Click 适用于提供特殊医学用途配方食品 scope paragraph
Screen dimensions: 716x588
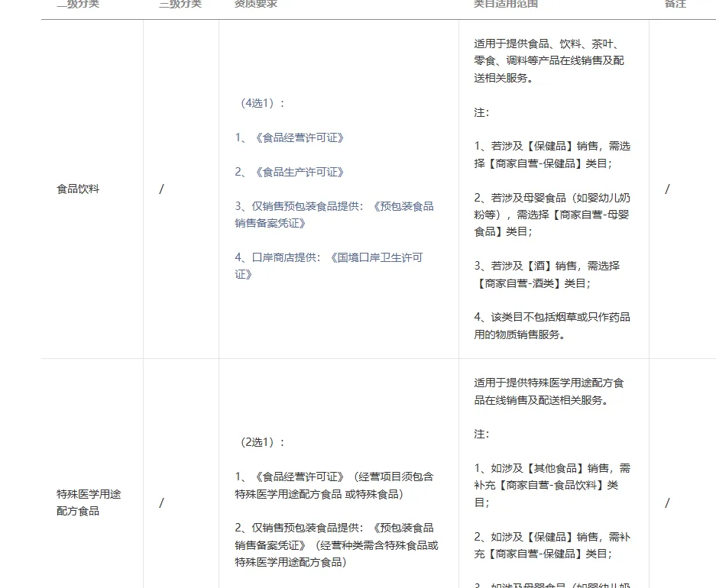(x=549, y=392)
